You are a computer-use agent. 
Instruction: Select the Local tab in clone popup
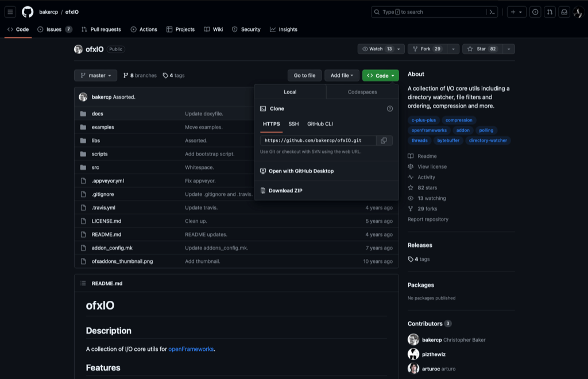coord(290,92)
